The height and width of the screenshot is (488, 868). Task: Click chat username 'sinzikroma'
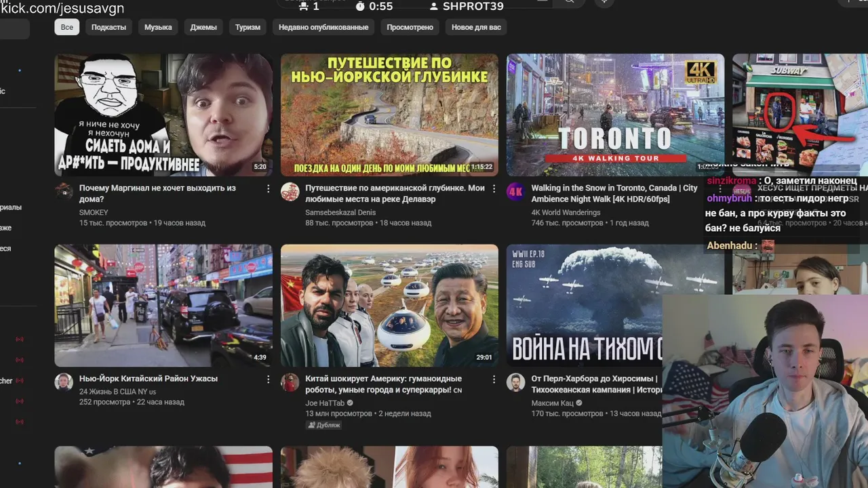(x=731, y=181)
